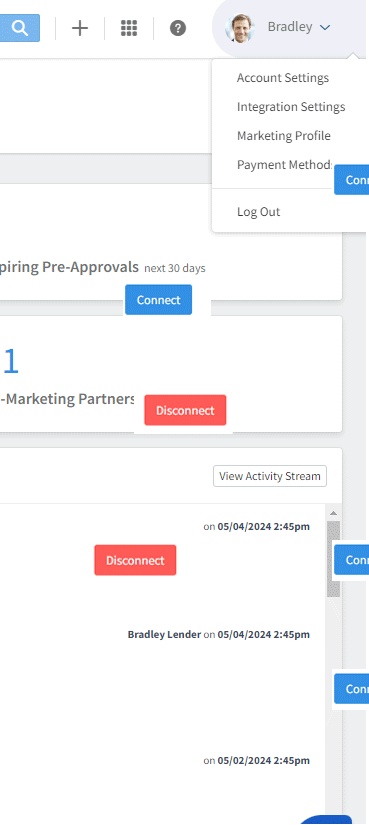This screenshot has height=825, width=369.
Task: Collapse the Bradley user menu chevron
Action: (x=325, y=27)
